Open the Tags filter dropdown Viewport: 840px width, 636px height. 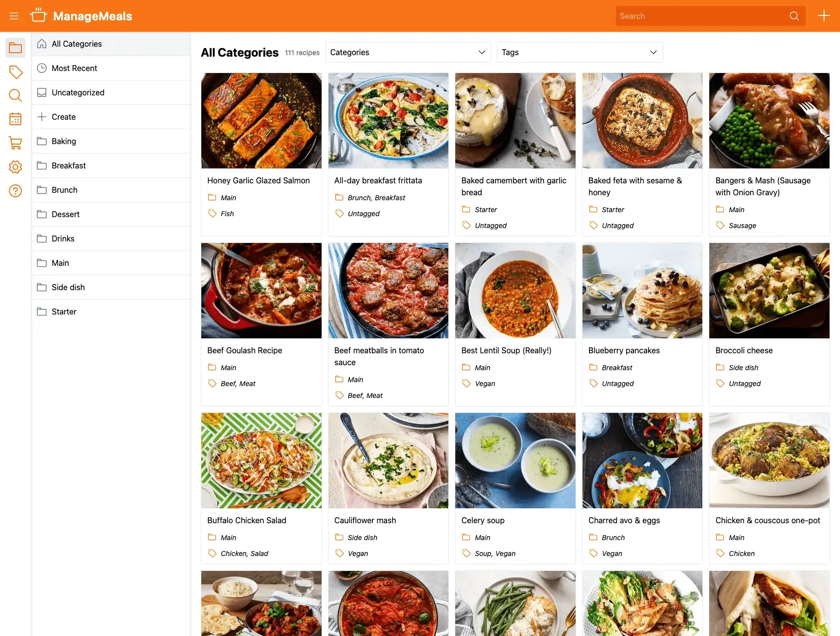(x=580, y=52)
